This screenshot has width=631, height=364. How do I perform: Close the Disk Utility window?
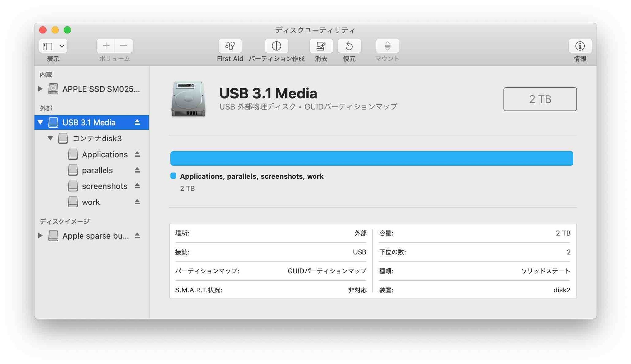[x=43, y=30]
